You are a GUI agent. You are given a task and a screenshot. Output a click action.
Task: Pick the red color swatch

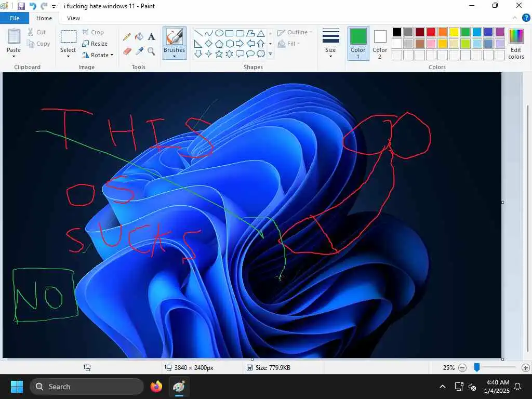tap(431, 32)
